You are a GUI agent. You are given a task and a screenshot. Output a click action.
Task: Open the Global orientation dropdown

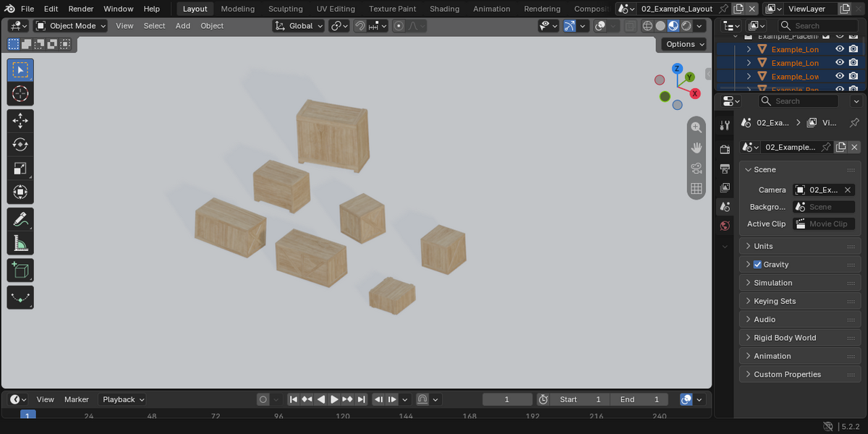coord(298,26)
